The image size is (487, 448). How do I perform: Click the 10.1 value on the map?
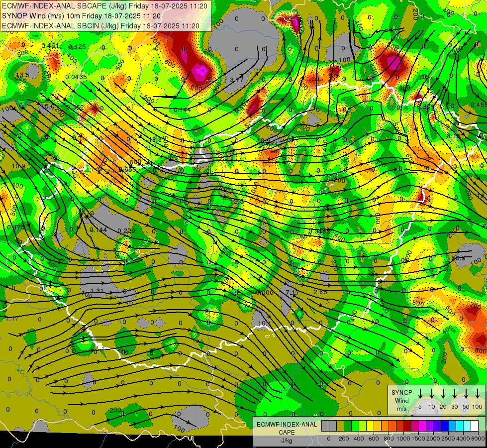click(264, 324)
